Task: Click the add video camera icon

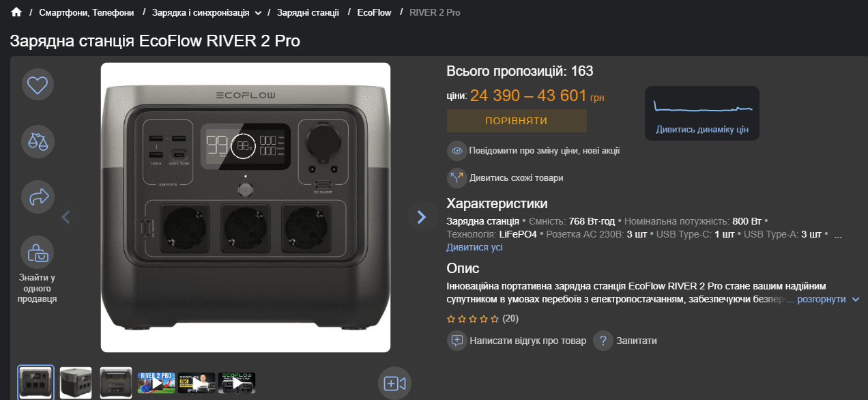Action: click(x=395, y=383)
